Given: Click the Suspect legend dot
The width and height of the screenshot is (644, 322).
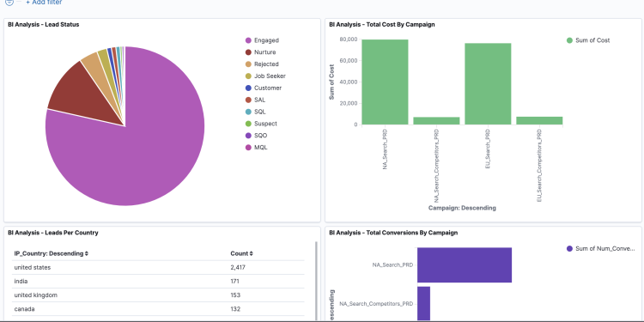Looking at the screenshot, I should tap(248, 124).
